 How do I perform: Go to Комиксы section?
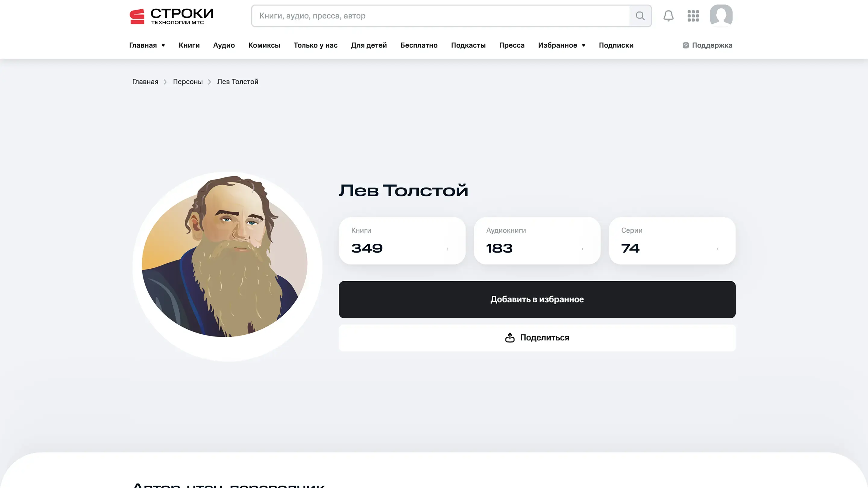[264, 45]
